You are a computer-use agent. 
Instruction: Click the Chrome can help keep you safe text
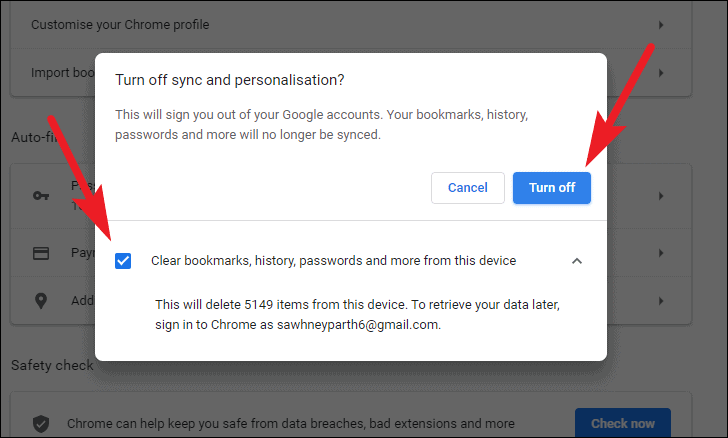[x=290, y=423]
